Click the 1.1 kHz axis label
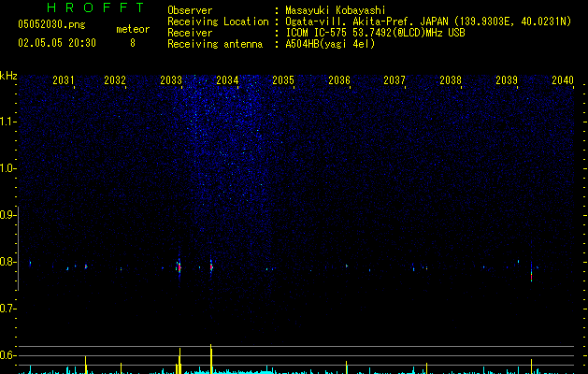This screenshot has width=588, height=374. 7,122
